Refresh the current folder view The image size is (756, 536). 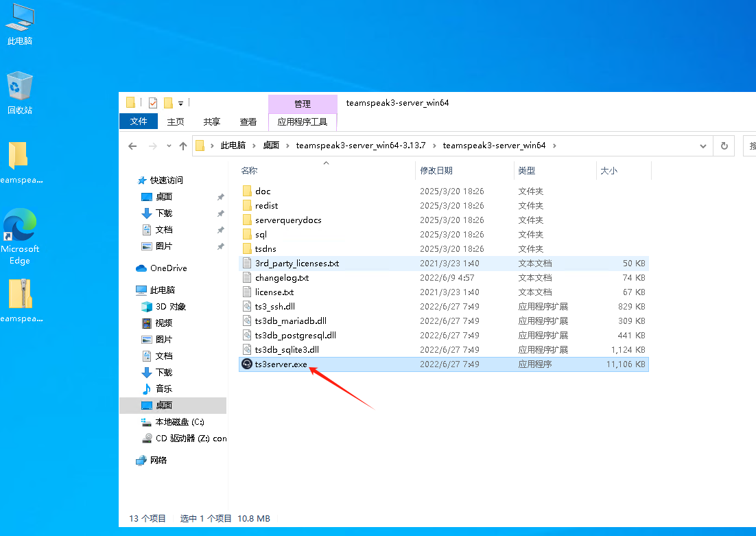(724, 145)
